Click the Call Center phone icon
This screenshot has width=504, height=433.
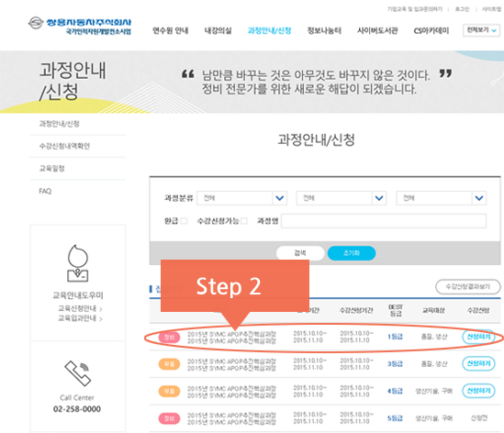(77, 373)
